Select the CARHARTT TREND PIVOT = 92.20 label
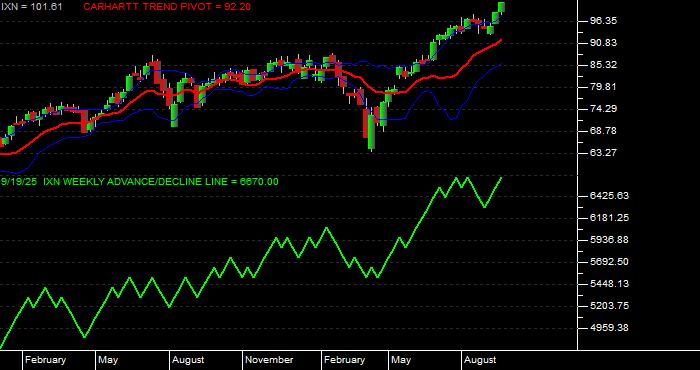Viewport: 700px width, 370px height. 167,7
